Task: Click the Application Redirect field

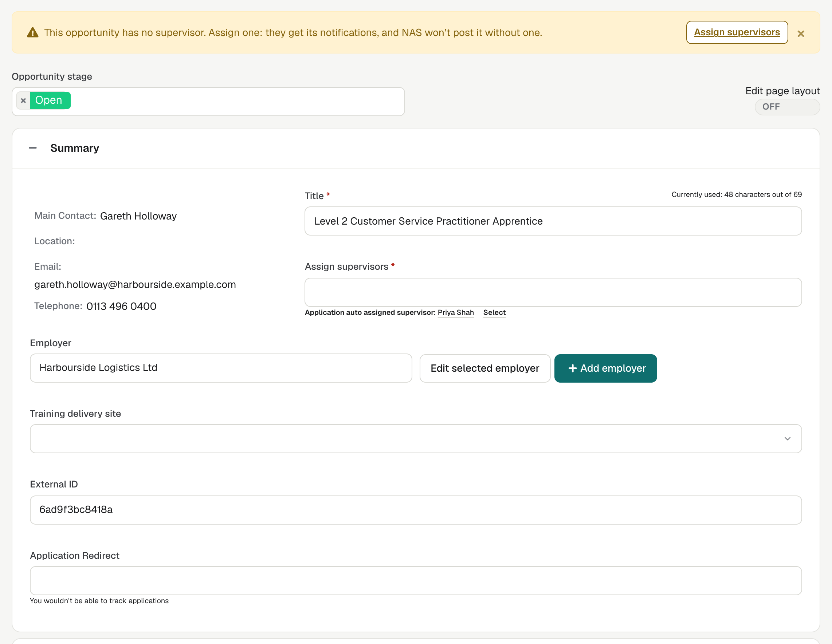Action: point(416,581)
